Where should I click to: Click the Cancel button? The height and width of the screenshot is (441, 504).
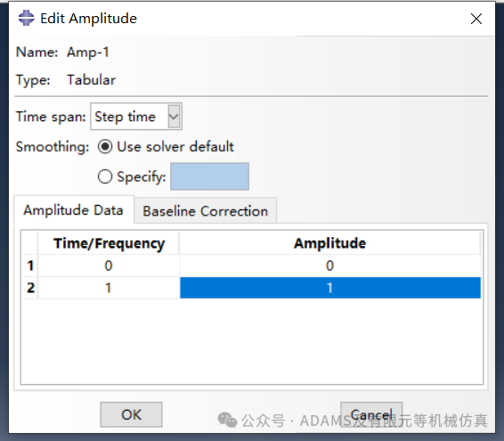pos(371,414)
